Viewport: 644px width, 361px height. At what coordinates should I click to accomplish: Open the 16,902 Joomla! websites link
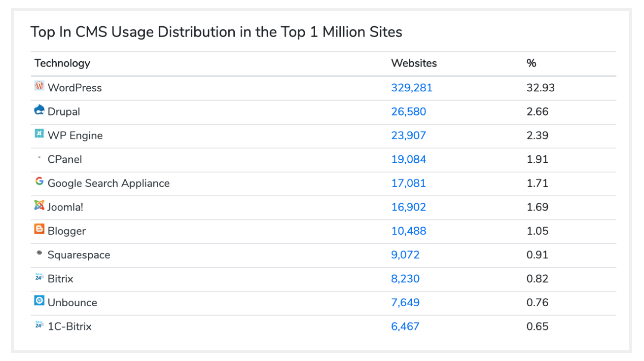409,207
